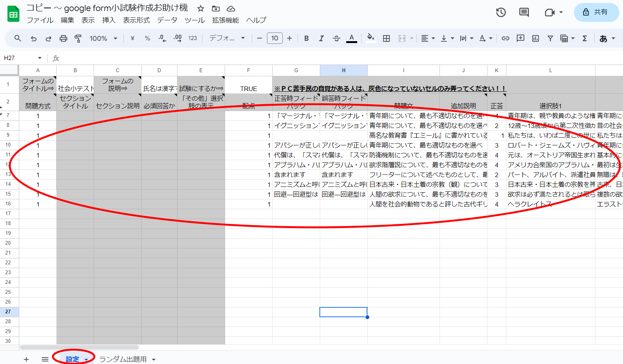The image size is (623, 364).
Task: Check the cloud save status icon
Action: (x=231, y=8)
